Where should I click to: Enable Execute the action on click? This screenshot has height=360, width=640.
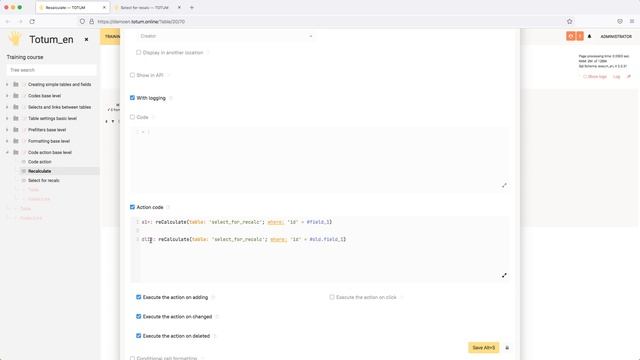click(x=332, y=297)
